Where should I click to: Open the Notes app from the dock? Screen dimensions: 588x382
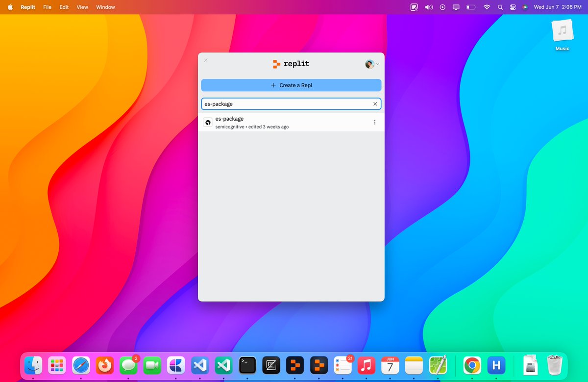pyautogui.click(x=414, y=365)
